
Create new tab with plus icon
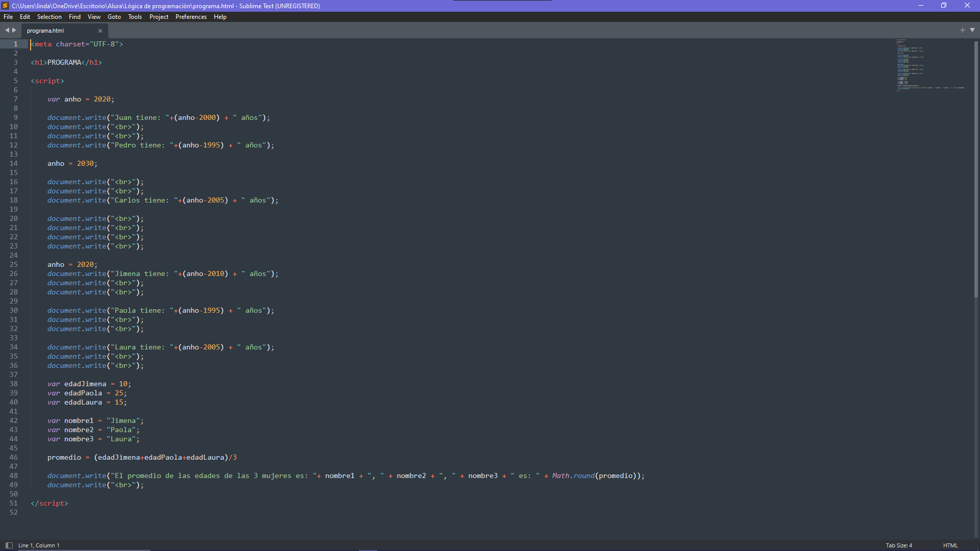[x=963, y=30]
